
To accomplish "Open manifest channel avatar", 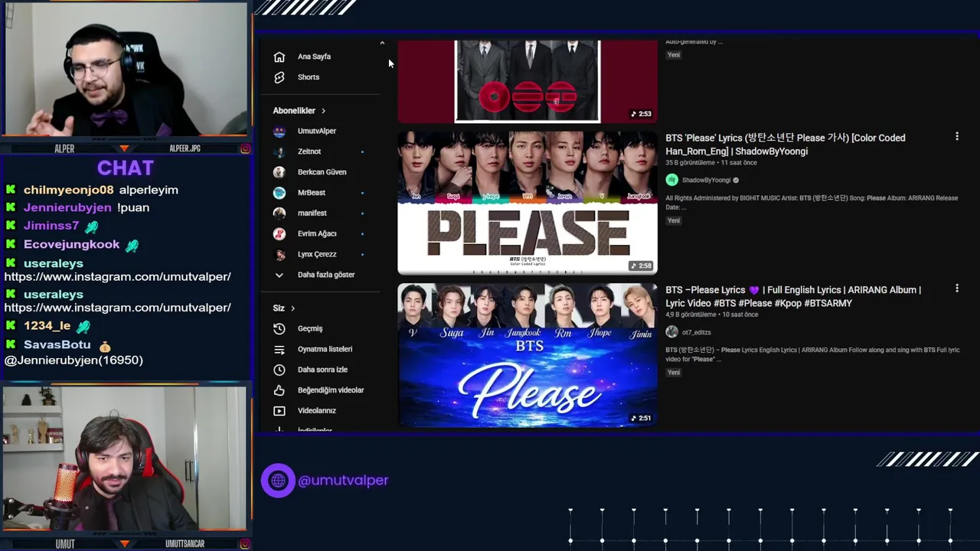I will (x=279, y=213).
